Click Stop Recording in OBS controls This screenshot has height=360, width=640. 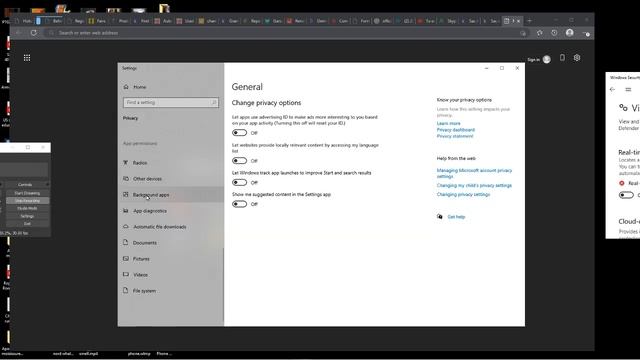[x=27, y=201]
